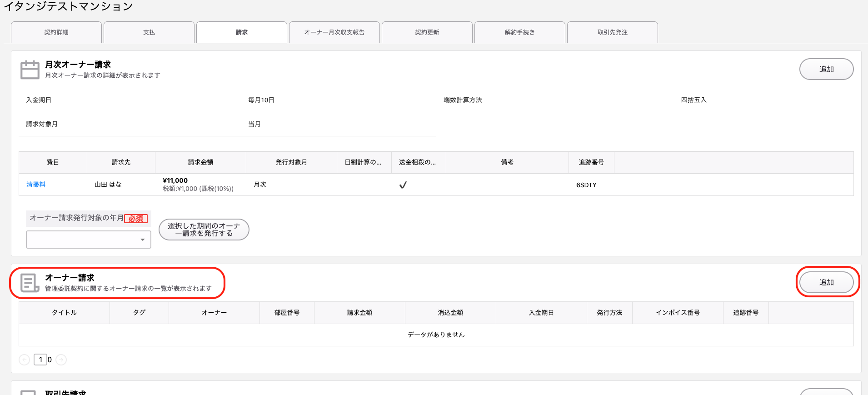Click the オーナー column header
868x395 pixels.
[214, 313]
